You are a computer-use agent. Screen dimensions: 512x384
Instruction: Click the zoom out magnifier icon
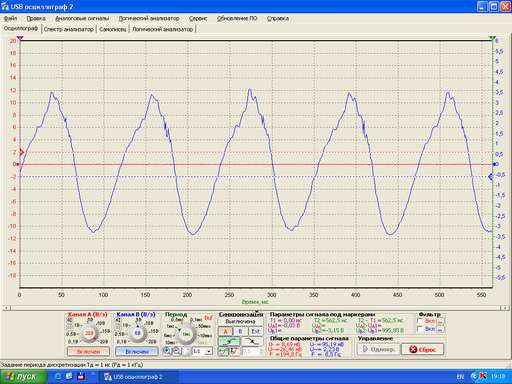pyautogui.click(x=177, y=351)
